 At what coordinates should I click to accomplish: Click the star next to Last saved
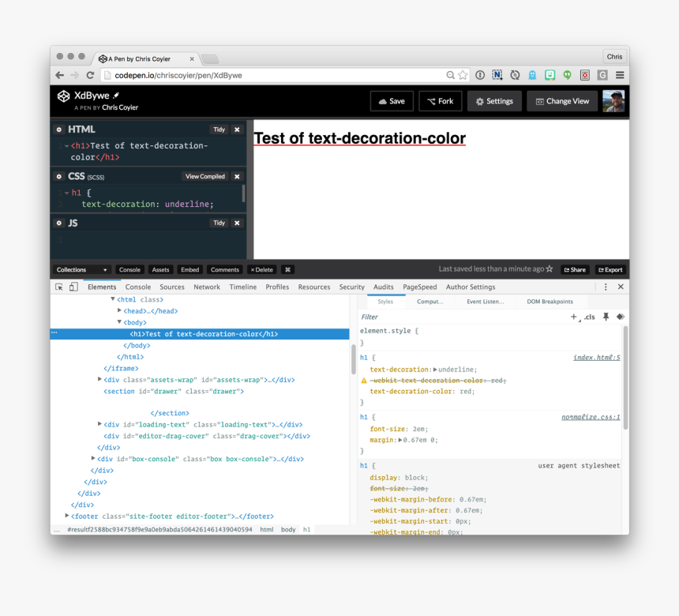pos(549,269)
